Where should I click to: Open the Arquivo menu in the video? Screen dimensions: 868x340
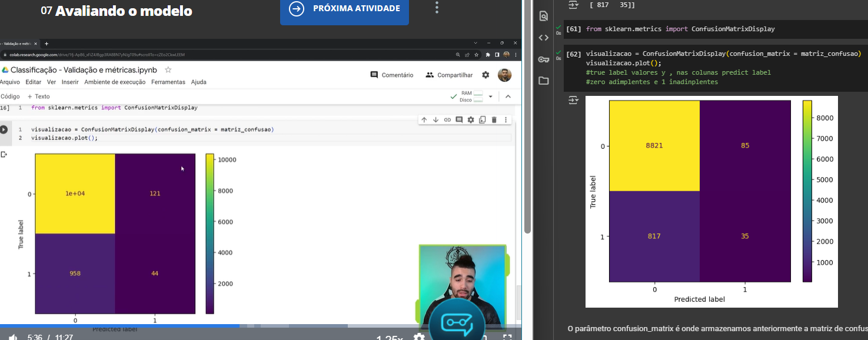point(9,82)
